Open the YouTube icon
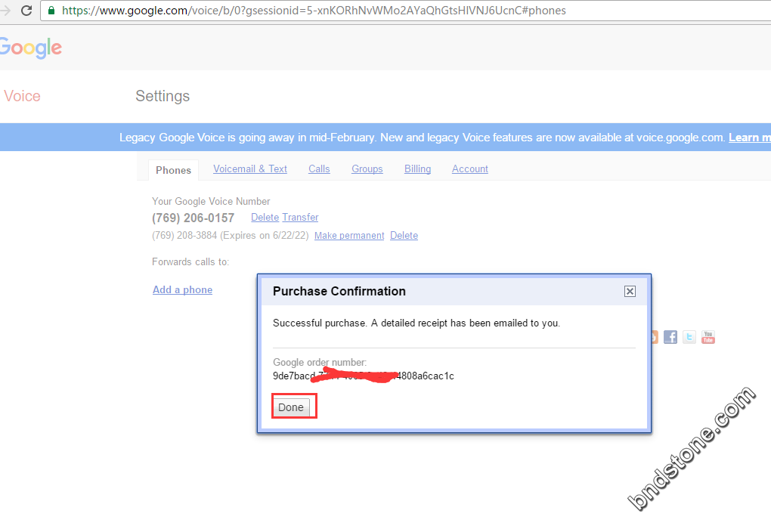The width and height of the screenshot is (771, 532). tap(708, 337)
